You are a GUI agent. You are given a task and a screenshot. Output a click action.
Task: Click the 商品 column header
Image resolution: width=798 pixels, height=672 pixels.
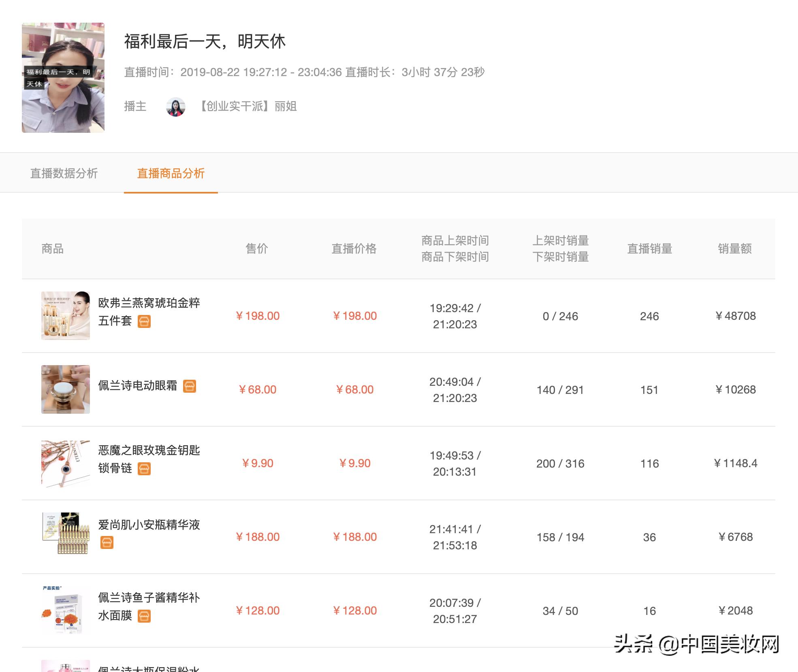(x=53, y=249)
